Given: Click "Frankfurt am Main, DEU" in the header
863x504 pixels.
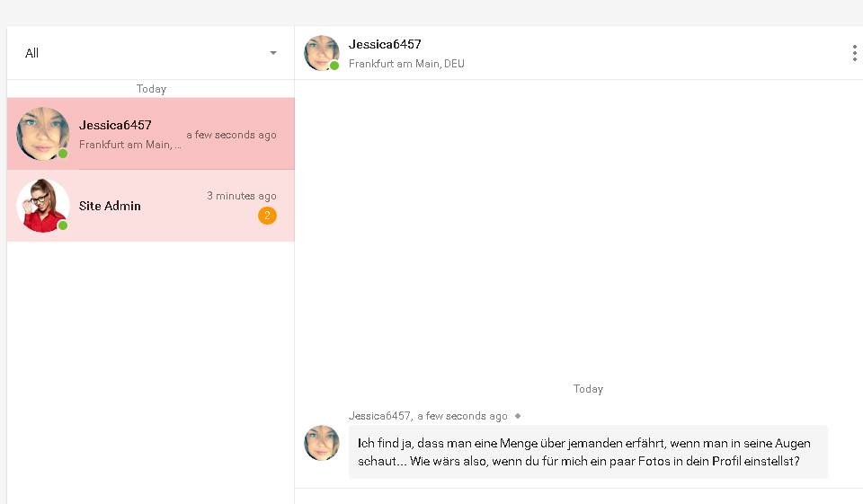Looking at the screenshot, I should click(x=406, y=64).
